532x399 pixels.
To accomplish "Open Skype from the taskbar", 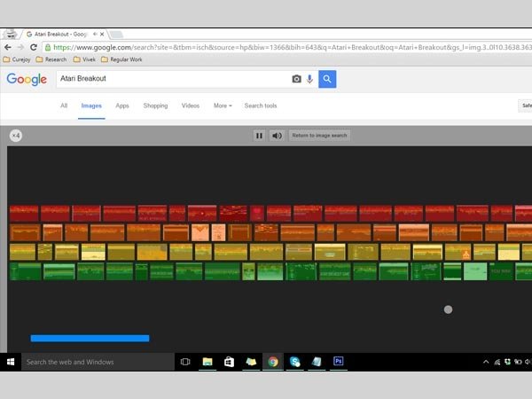I will [x=295, y=362].
